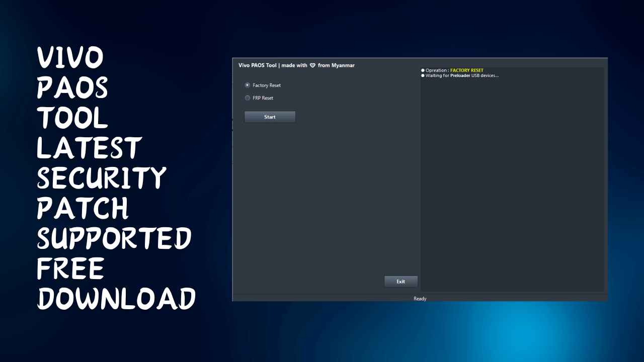644x362 pixels.
Task: Click the Ready status bar label
Action: [420, 298]
